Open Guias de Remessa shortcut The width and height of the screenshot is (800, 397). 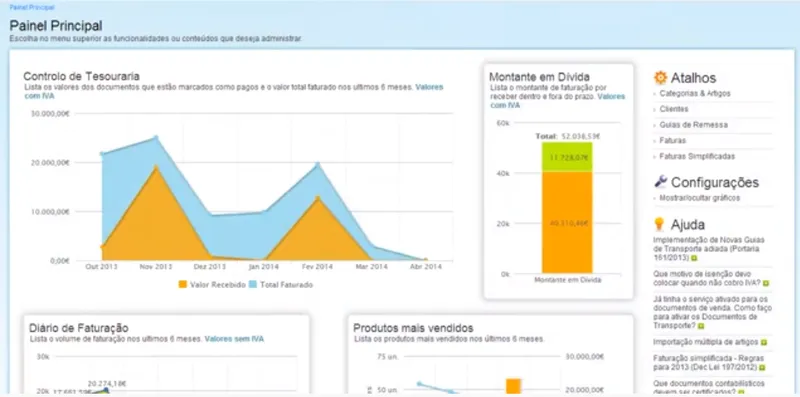693,125
